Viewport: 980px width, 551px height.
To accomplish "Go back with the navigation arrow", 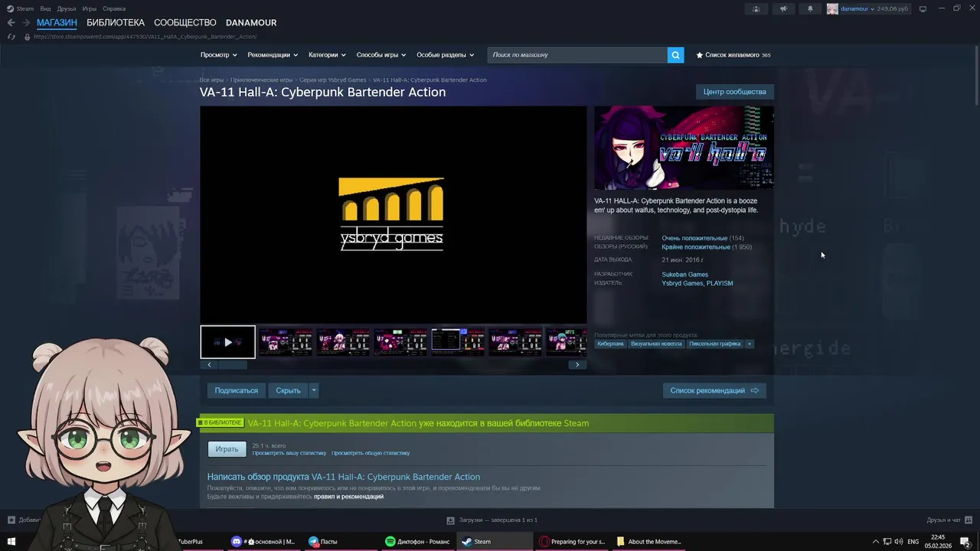I will [11, 23].
